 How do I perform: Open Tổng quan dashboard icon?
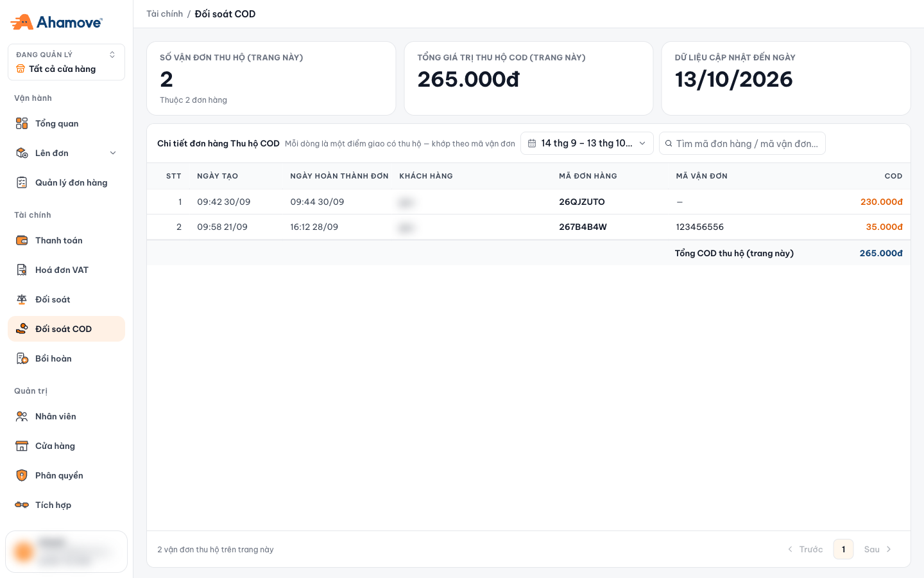coord(22,123)
